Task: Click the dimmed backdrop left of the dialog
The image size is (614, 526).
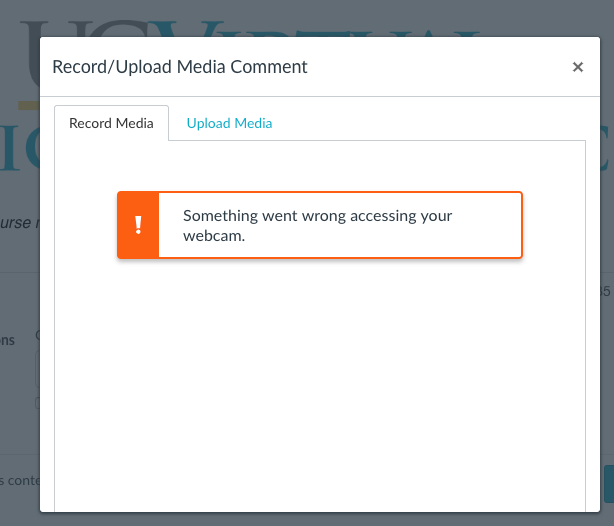Action: (20, 300)
